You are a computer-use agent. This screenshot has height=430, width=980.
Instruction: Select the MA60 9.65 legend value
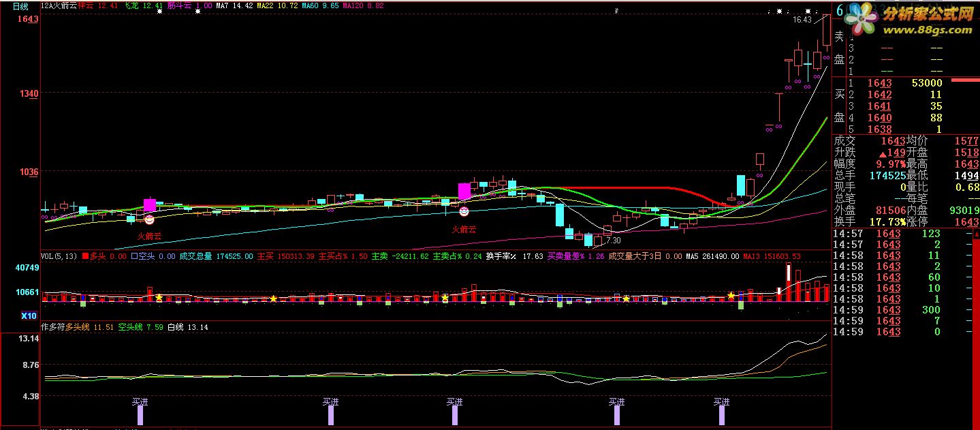click(x=319, y=5)
